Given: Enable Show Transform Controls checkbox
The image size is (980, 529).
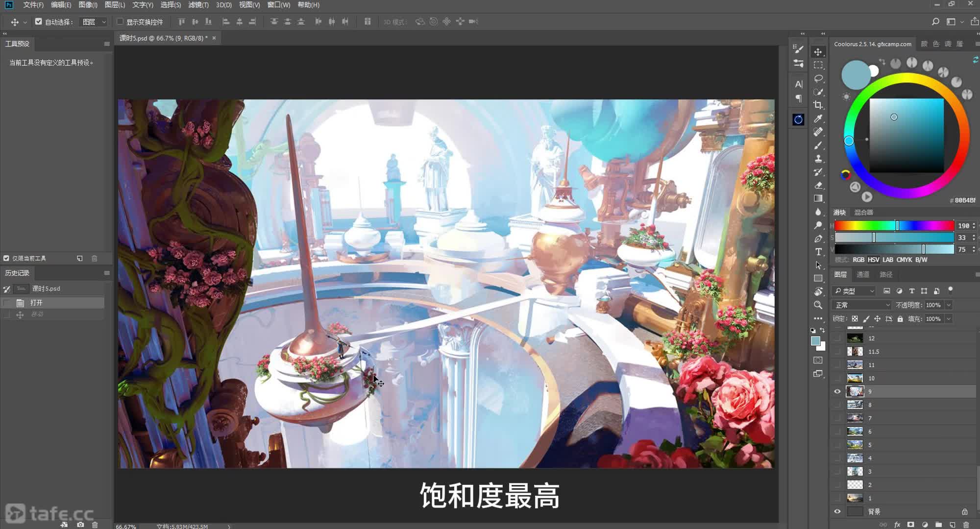Looking at the screenshot, I should click(120, 22).
